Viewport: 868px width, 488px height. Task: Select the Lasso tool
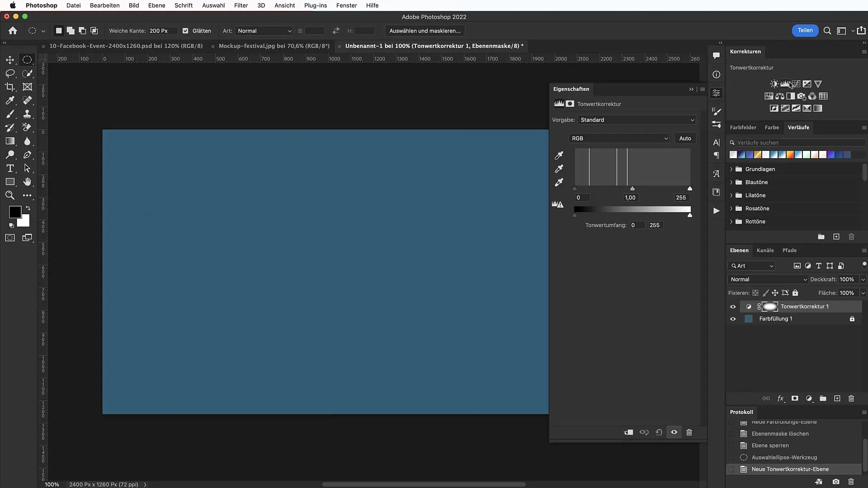point(10,73)
